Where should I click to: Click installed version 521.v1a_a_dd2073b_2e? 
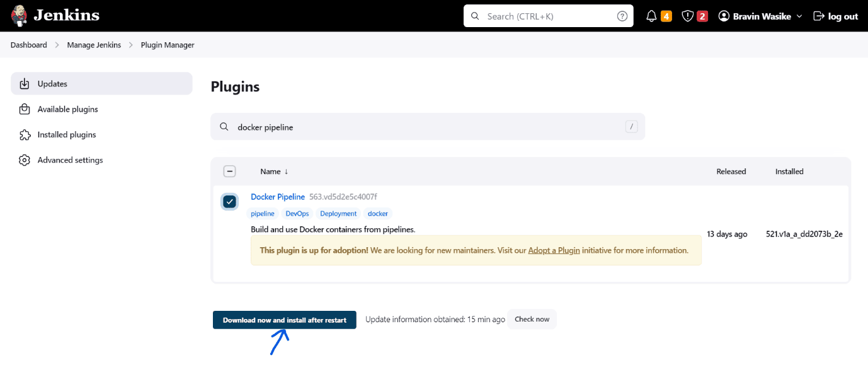804,234
